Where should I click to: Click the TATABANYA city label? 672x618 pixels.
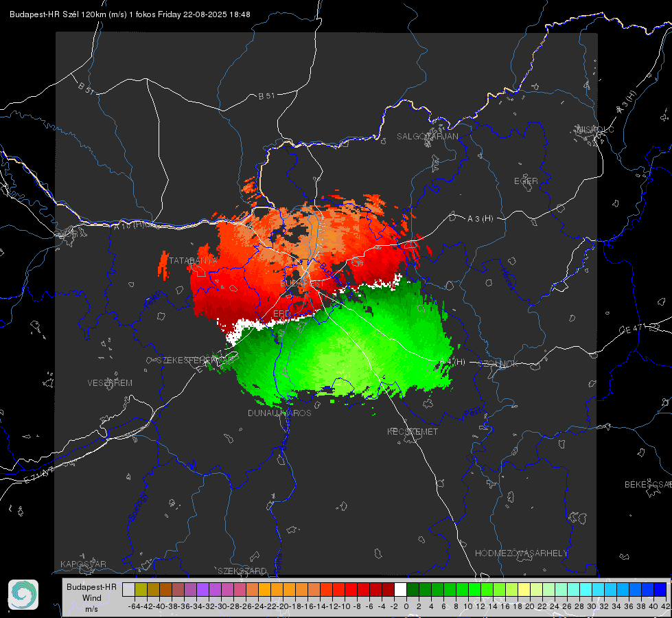coord(193,261)
